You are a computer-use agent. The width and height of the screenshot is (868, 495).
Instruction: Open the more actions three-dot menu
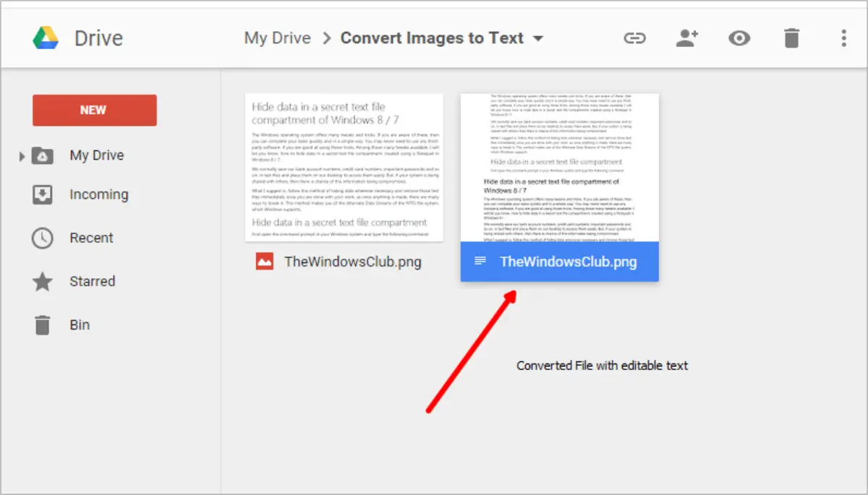coord(843,38)
